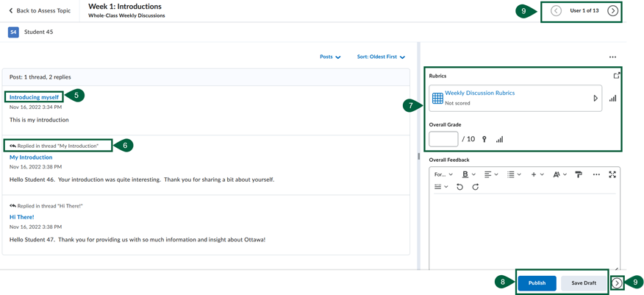This screenshot has height=295, width=644.
Task: Publish the student's feedback
Action: tap(537, 282)
